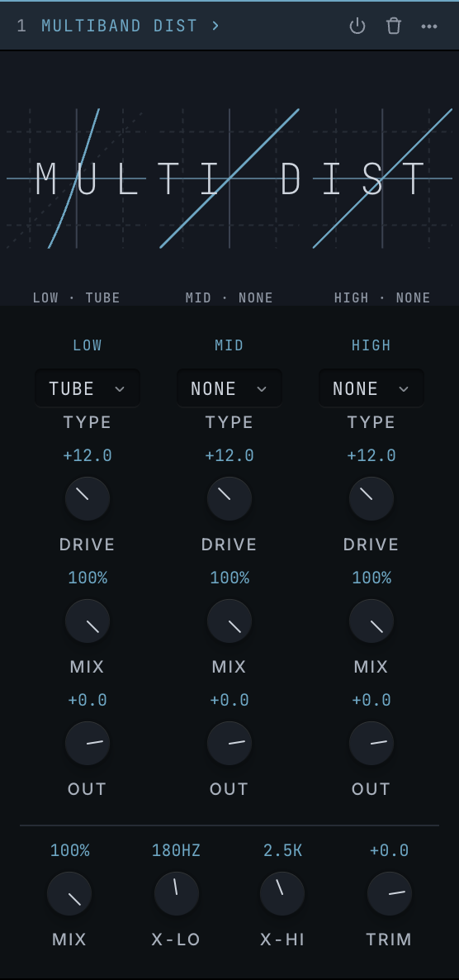Click the HIGH band OUT knob
This screenshot has height=980, width=459.
pyautogui.click(x=371, y=743)
